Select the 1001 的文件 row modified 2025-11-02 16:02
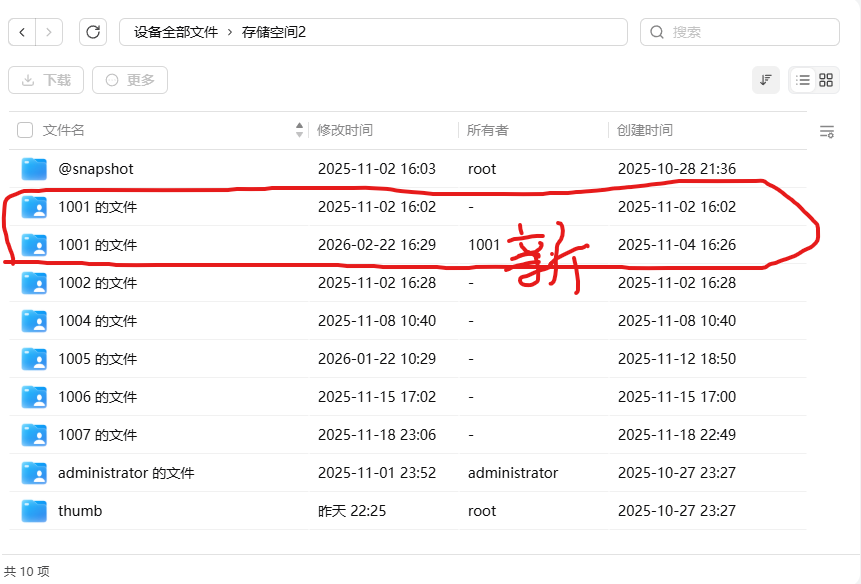Image resolution: width=861 pixels, height=584 pixels. pos(407,207)
